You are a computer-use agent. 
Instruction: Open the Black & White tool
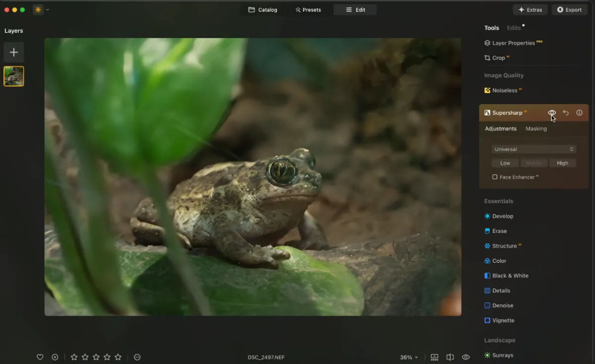pyautogui.click(x=510, y=275)
